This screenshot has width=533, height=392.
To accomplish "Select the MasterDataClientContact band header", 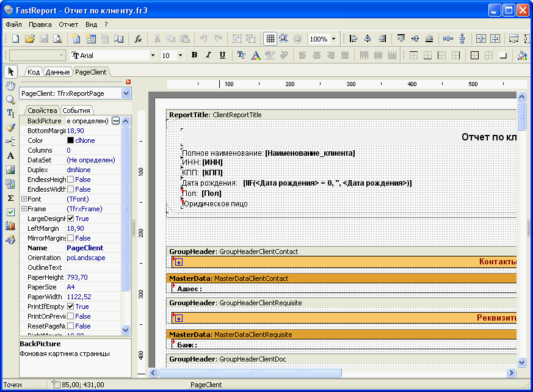I will [341, 278].
